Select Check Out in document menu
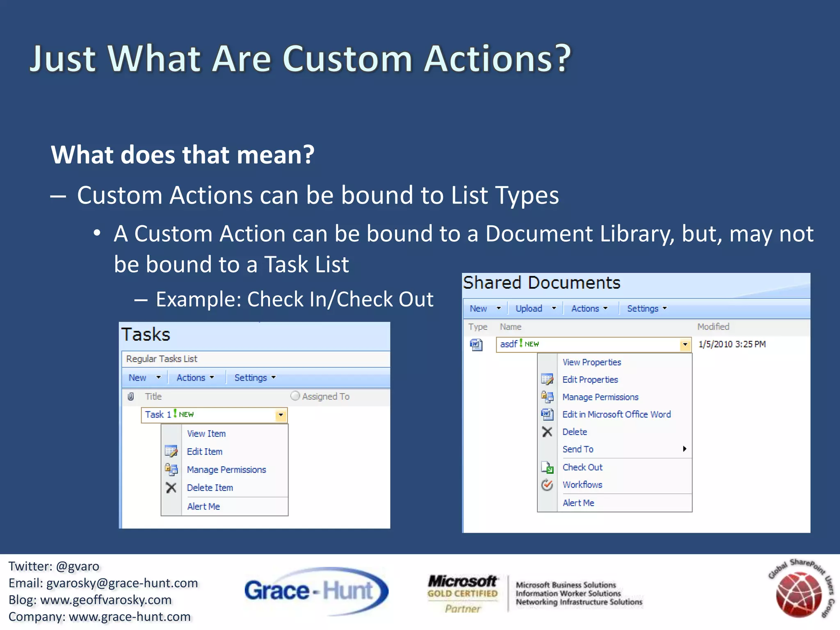The width and height of the screenshot is (840, 630). [x=582, y=467]
